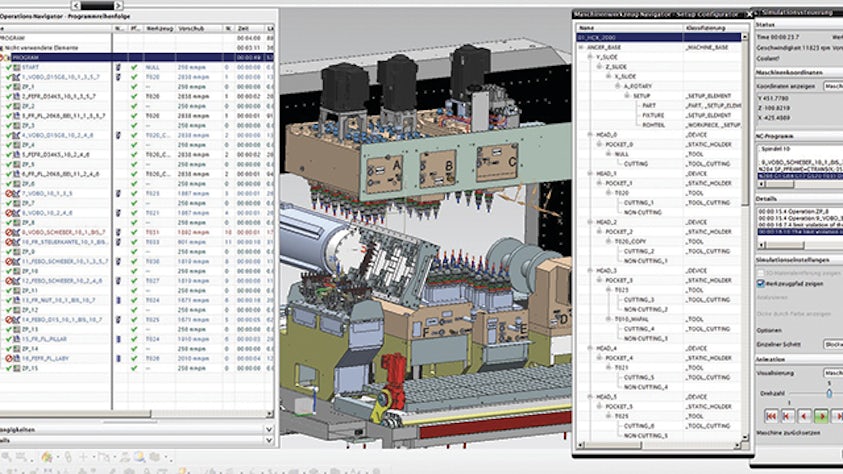Click the Details list horizontal scrollbar thumb
This screenshot has height=474, width=843.
point(784,245)
